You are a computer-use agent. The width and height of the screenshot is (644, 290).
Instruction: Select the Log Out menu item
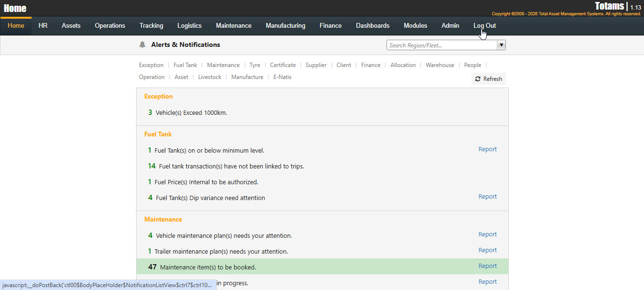(484, 26)
